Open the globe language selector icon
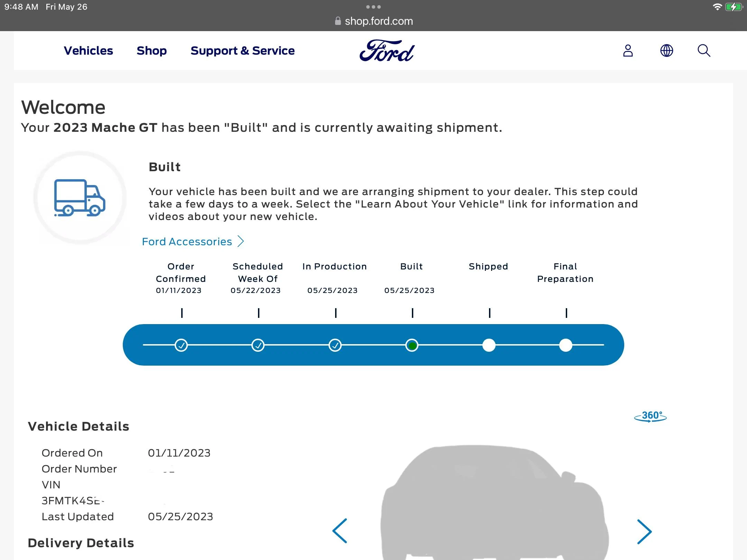This screenshot has height=560, width=747. click(x=666, y=51)
